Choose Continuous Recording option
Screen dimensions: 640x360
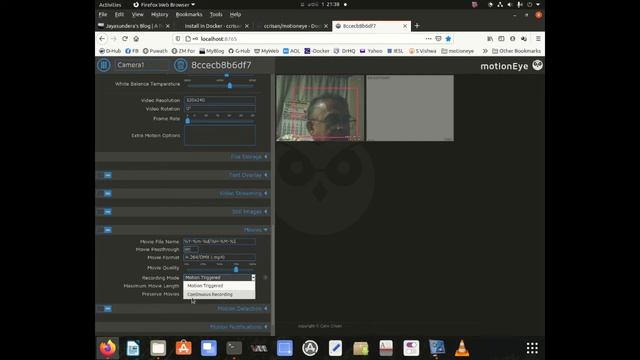[x=219, y=294]
